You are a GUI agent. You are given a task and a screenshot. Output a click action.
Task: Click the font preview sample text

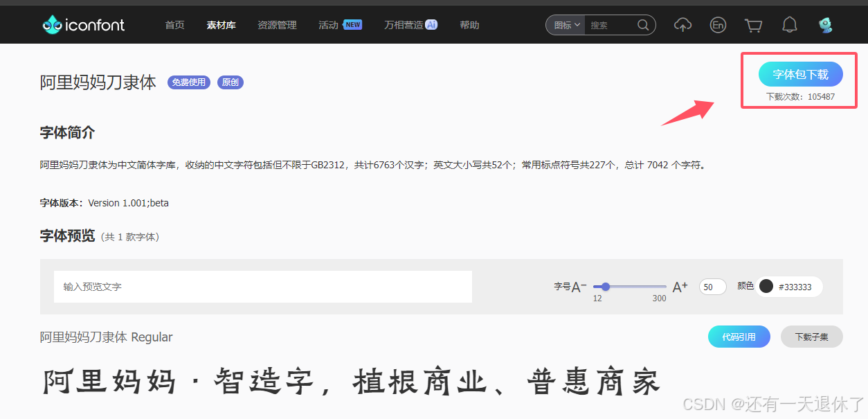351,382
